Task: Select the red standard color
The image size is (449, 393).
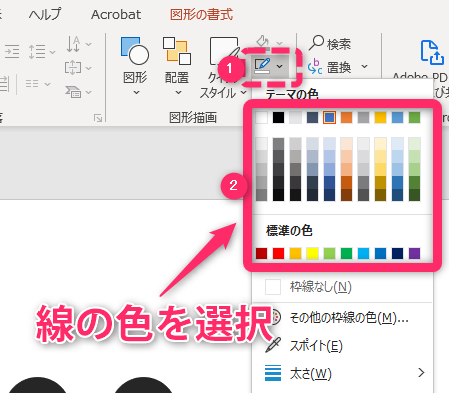Action: [x=279, y=253]
